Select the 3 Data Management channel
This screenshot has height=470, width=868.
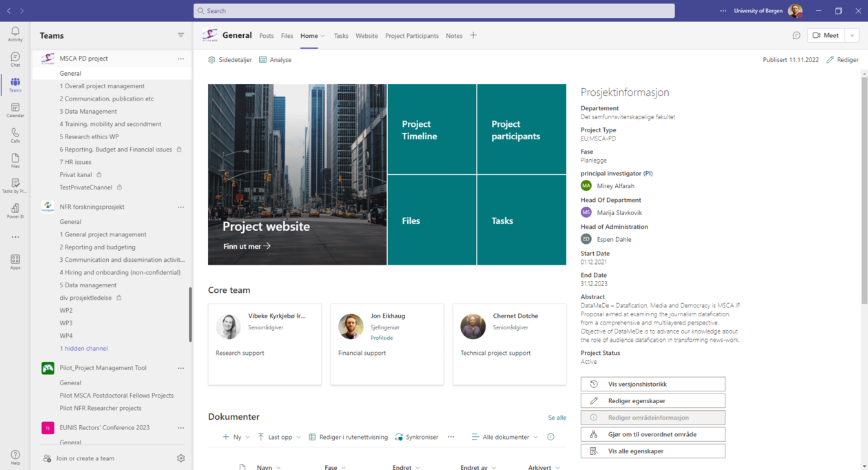coord(88,112)
